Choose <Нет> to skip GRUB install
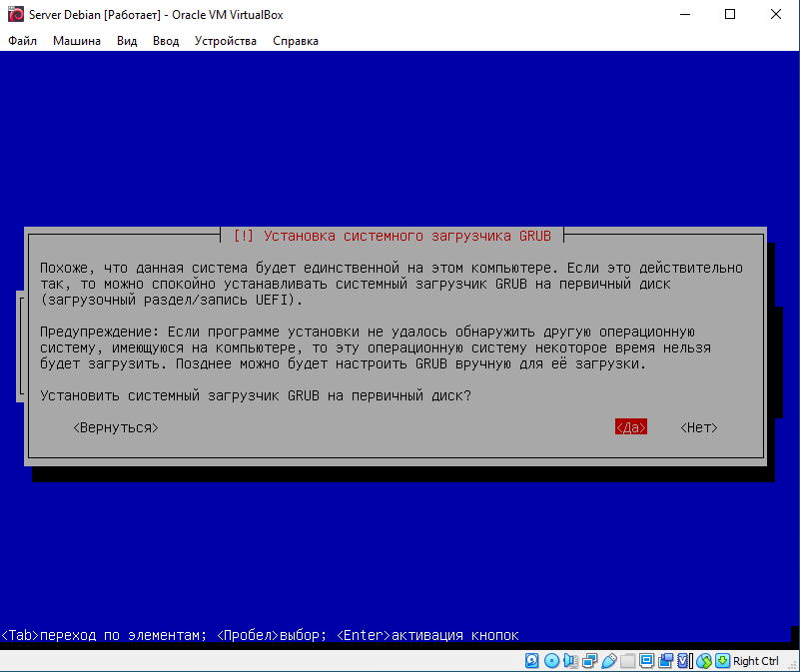800x672 pixels. pos(699,427)
